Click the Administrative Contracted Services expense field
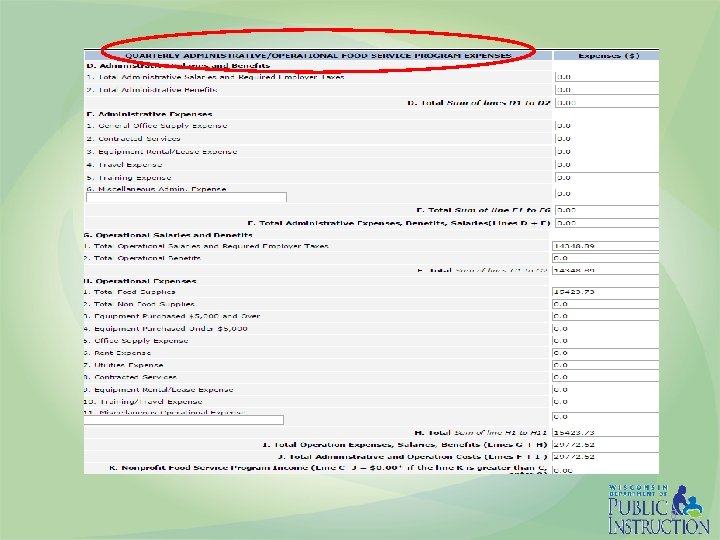 607,139
